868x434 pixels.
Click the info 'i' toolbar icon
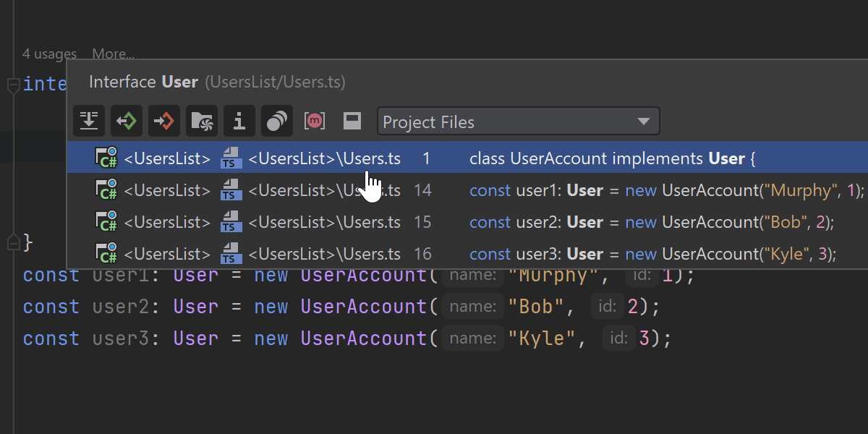[x=239, y=121]
